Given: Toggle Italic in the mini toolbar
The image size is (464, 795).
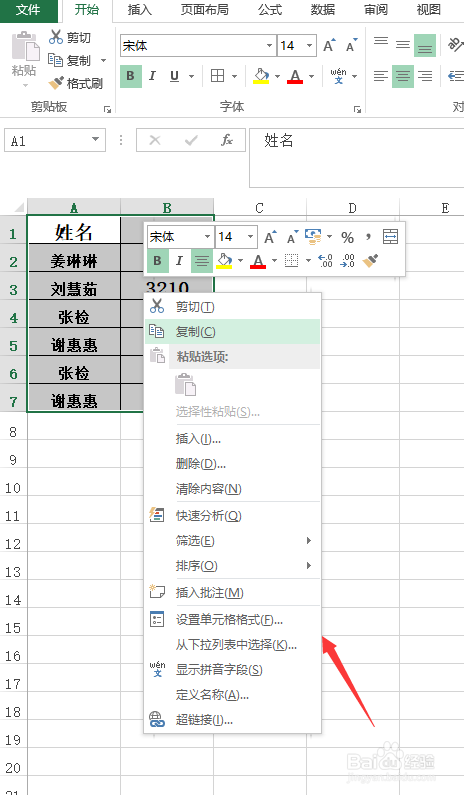Looking at the screenshot, I should coord(179,261).
